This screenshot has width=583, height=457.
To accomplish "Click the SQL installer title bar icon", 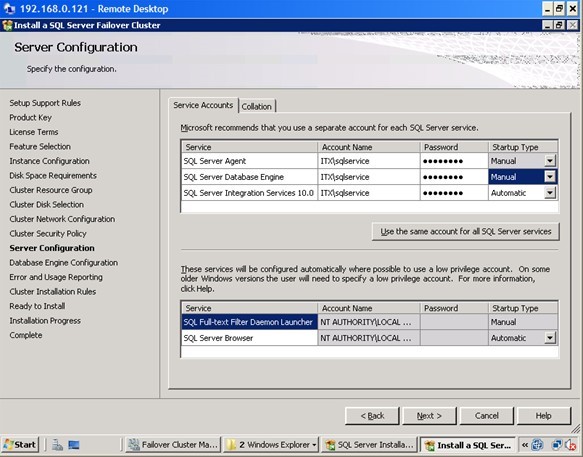I will click(x=7, y=25).
